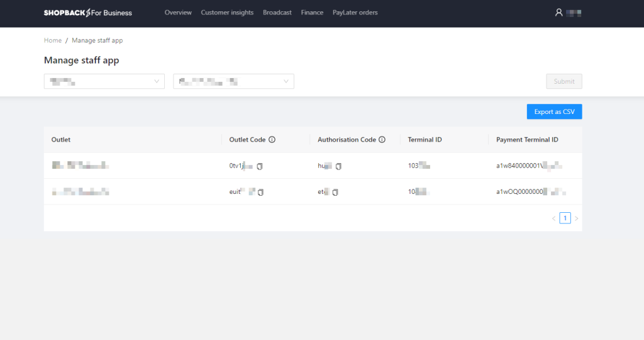Click the Home breadcrumb link
The height and width of the screenshot is (340, 644).
[x=53, y=40]
